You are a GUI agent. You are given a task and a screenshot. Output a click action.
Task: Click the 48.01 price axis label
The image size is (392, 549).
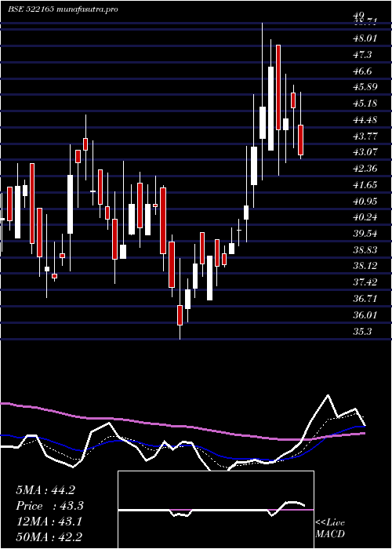click(x=365, y=38)
